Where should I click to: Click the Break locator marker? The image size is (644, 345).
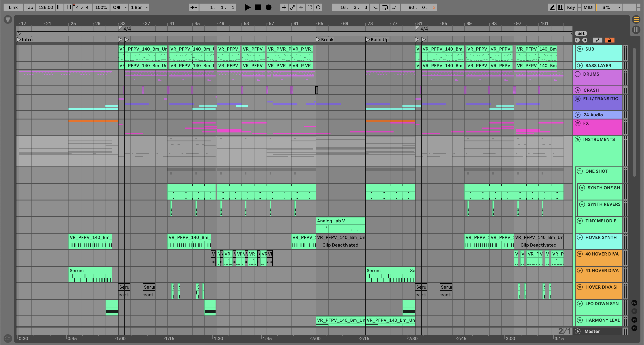coord(318,40)
